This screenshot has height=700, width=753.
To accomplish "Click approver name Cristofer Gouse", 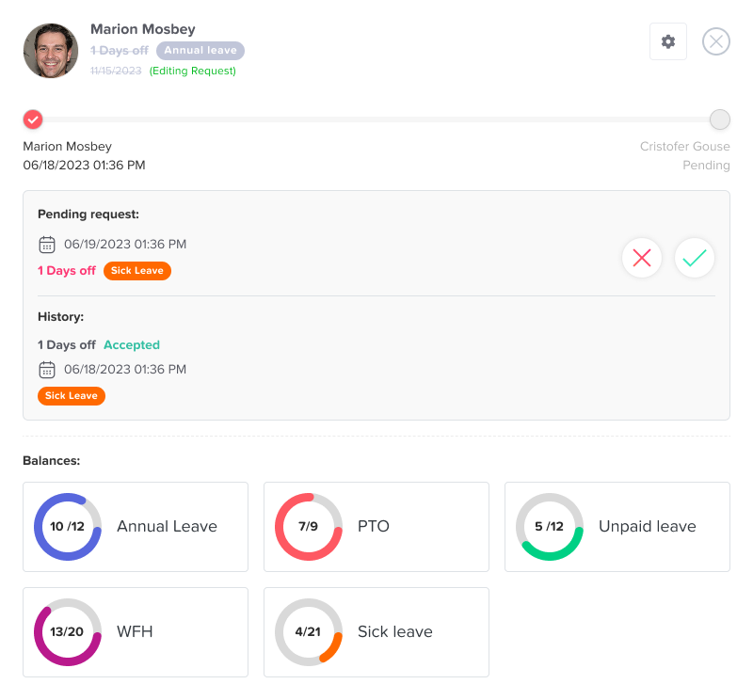I will point(684,147).
